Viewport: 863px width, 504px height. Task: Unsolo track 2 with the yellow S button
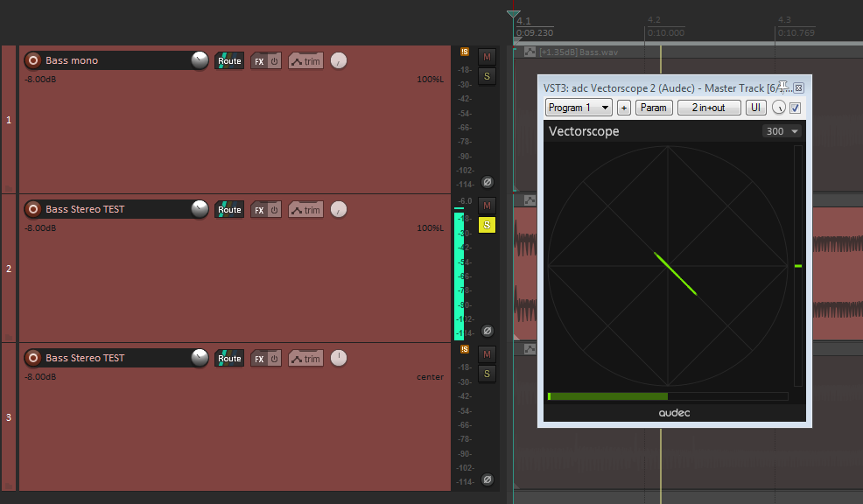(x=488, y=225)
